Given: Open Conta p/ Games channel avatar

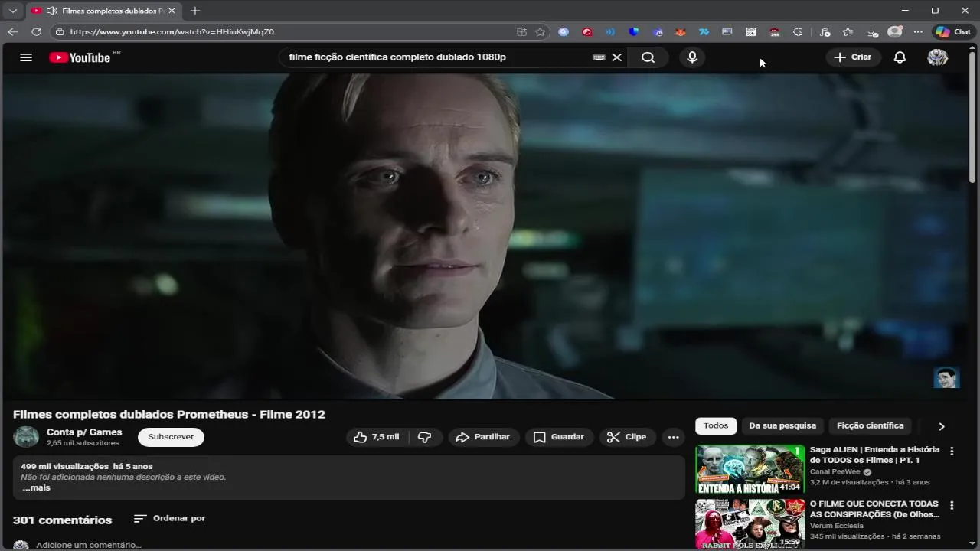Looking at the screenshot, I should pyautogui.click(x=26, y=437).
